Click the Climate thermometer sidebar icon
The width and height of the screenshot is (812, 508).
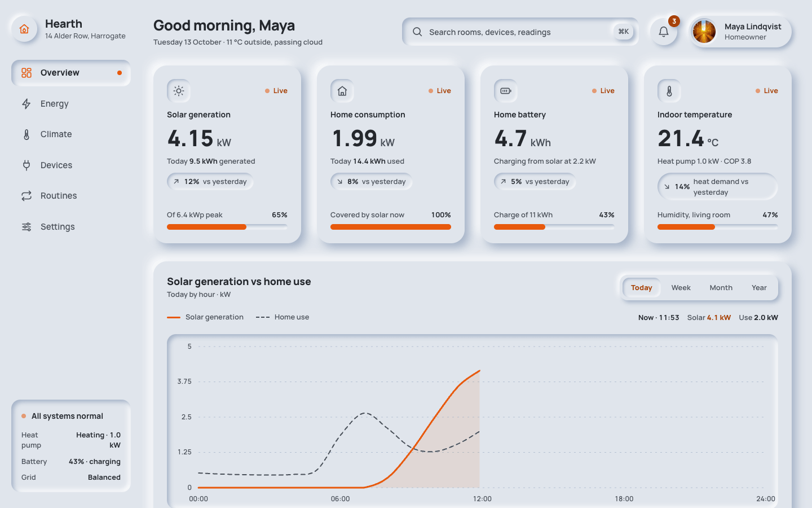pos(27,134)
